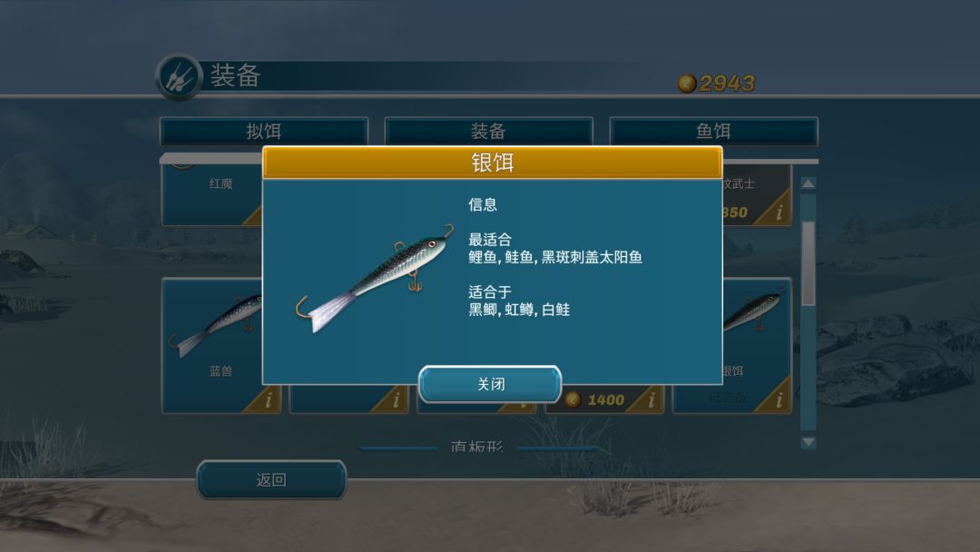Click the 返回 back button
This screenshot has height=552, width=980.
[x=271, y=479]
